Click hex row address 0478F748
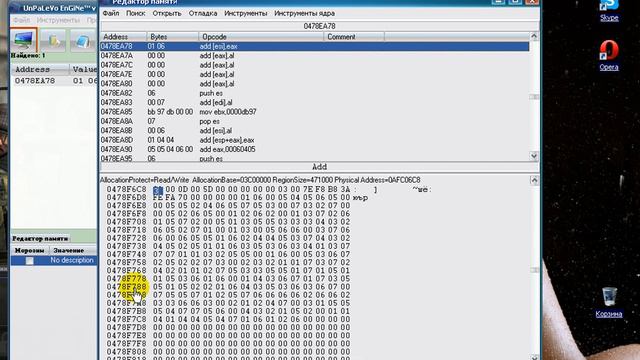Screen dimensions: 640x360 tap(126, 254)
